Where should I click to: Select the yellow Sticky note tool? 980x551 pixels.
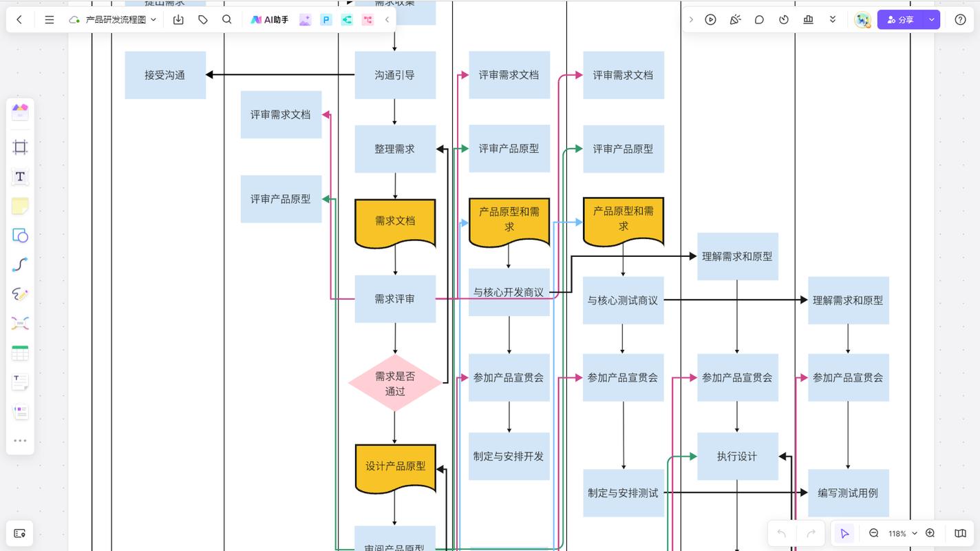[x=20, y=206]
